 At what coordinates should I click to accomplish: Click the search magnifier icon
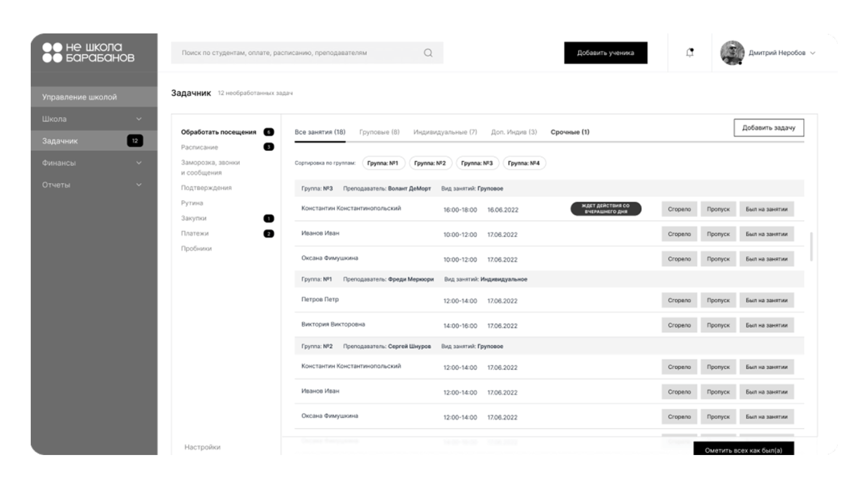coord(428,53)
